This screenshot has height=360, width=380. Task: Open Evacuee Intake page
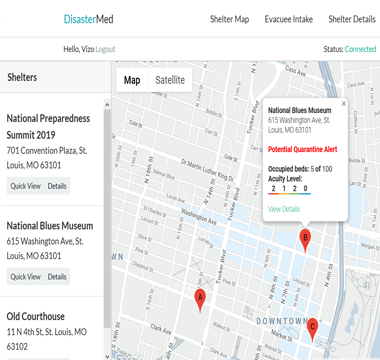coord(289,19)
